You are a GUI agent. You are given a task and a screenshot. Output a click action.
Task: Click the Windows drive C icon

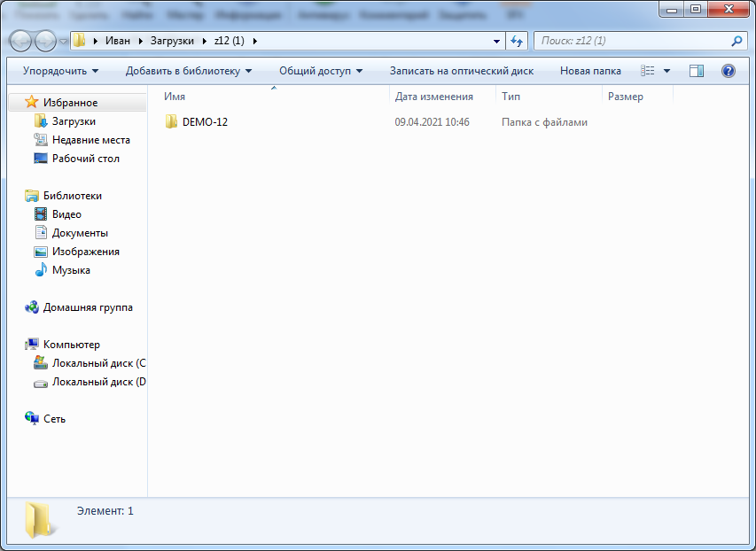pos(41,362)
